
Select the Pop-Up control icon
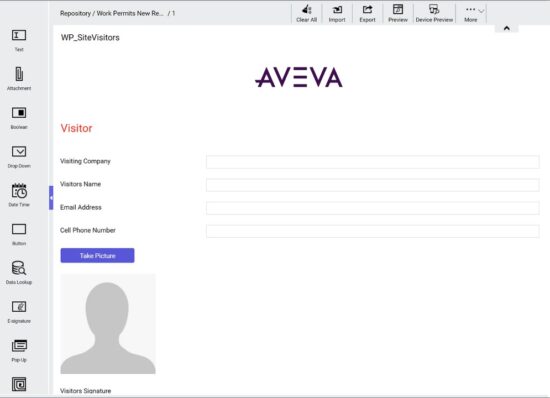(19, 346)
